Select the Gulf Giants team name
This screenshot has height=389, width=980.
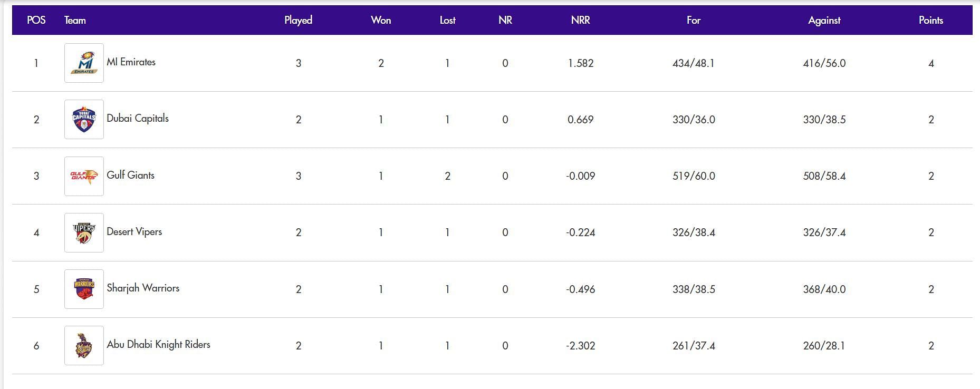130,175
